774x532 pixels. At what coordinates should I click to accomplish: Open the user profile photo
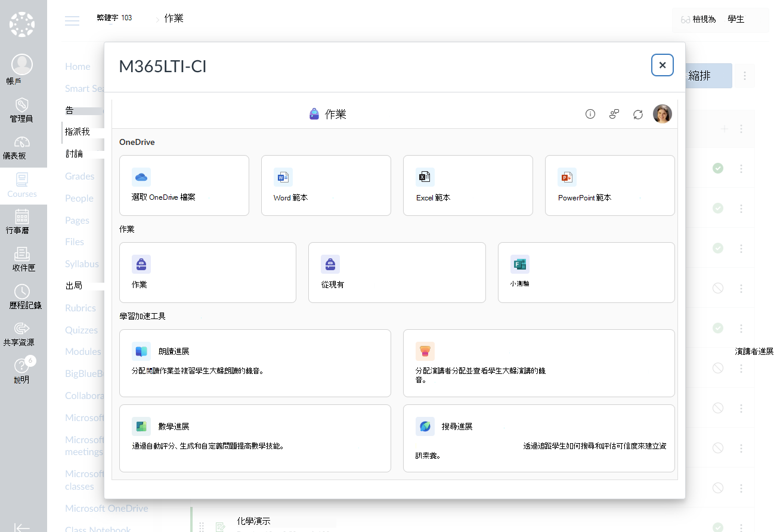pyautogui.click(x=662, y=114)
